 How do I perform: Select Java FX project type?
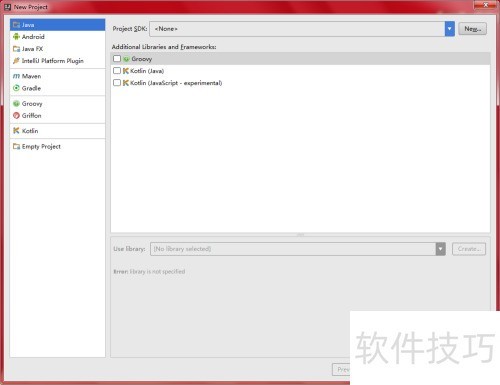58,49
